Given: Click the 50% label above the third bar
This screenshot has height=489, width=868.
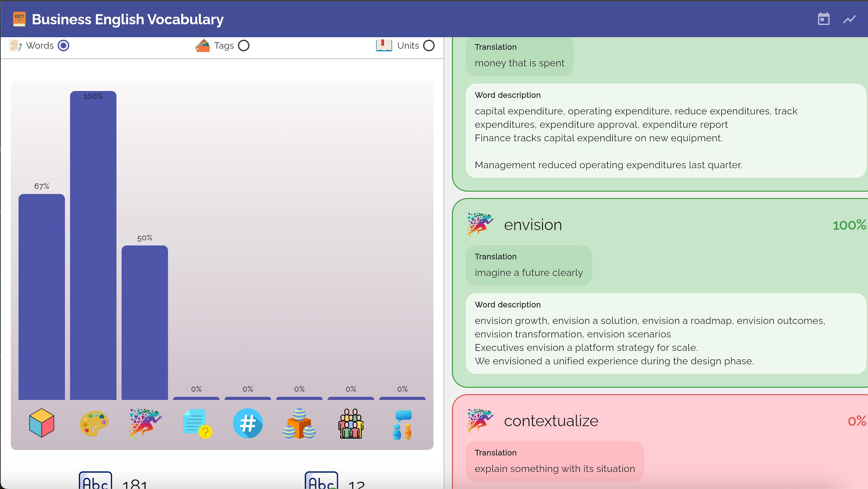Looking at the screenshot, I should (145, 238).
